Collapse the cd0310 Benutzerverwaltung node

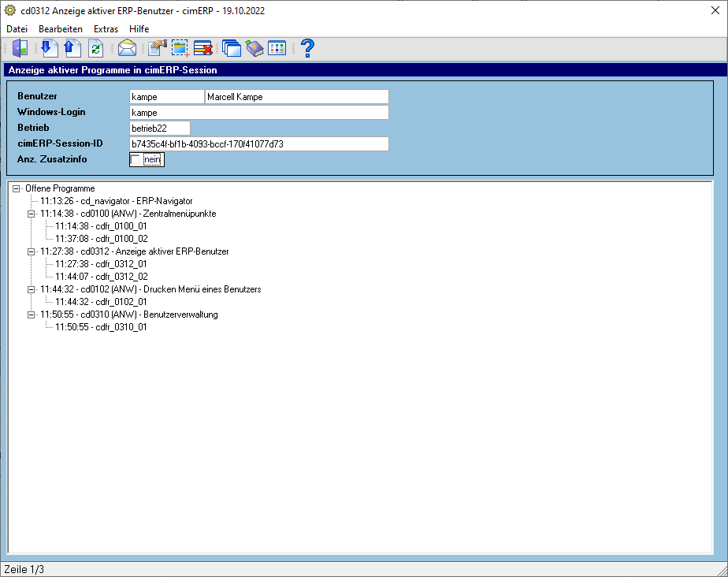click(31, 315)
